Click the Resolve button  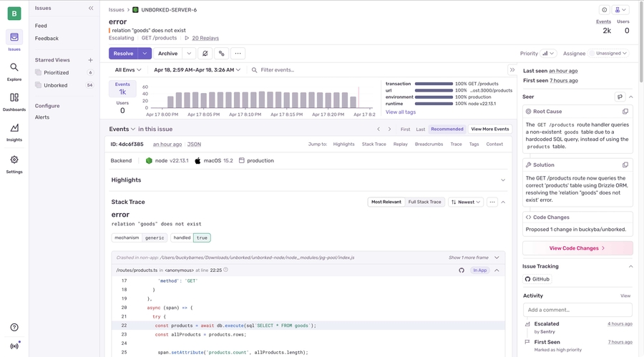(x=123, y=54)
